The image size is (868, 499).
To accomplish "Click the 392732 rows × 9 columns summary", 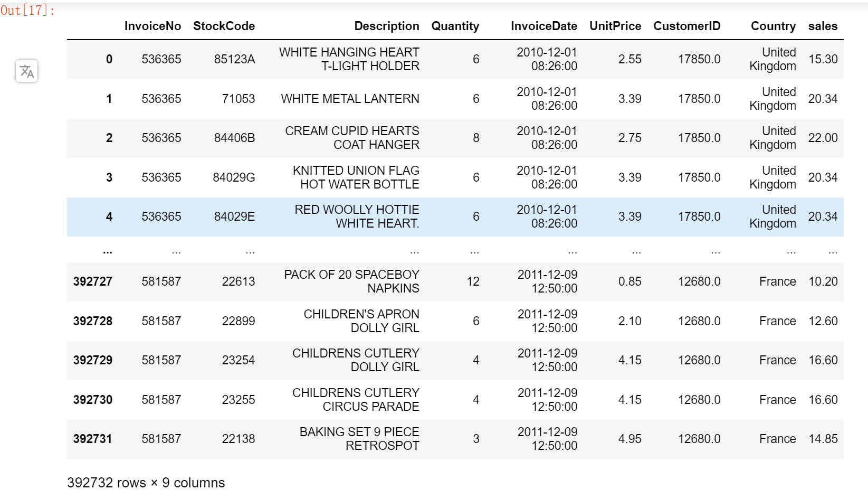I will tap(146, 483).
